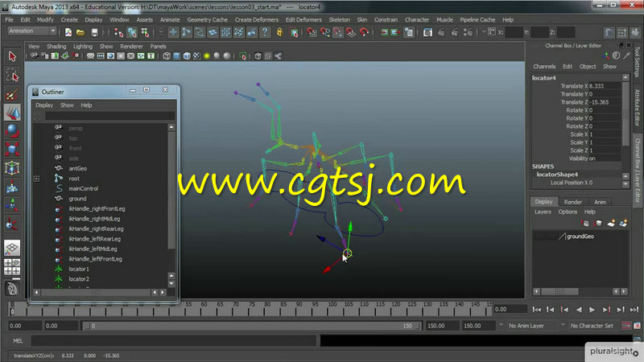Viewport: 644px width, 362px height.
Task: Select the Universal Manipulator tool
Action: (12, 168)
